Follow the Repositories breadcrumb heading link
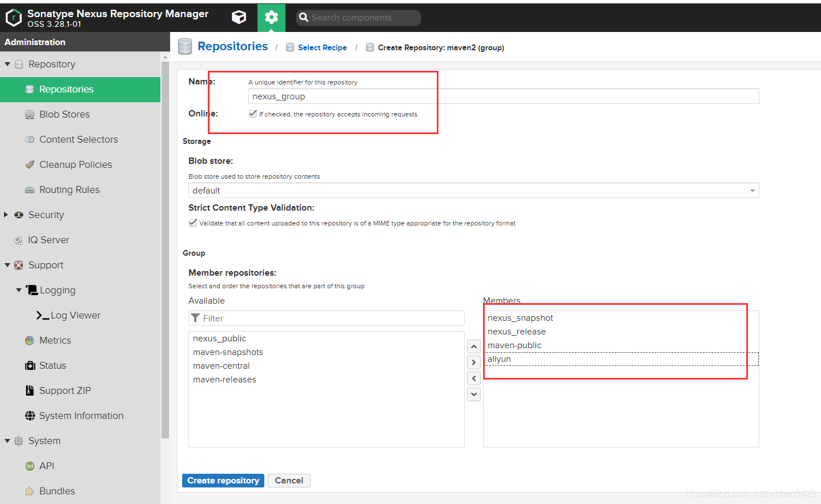This screenshot has height=504, width=821. [232, 46]
